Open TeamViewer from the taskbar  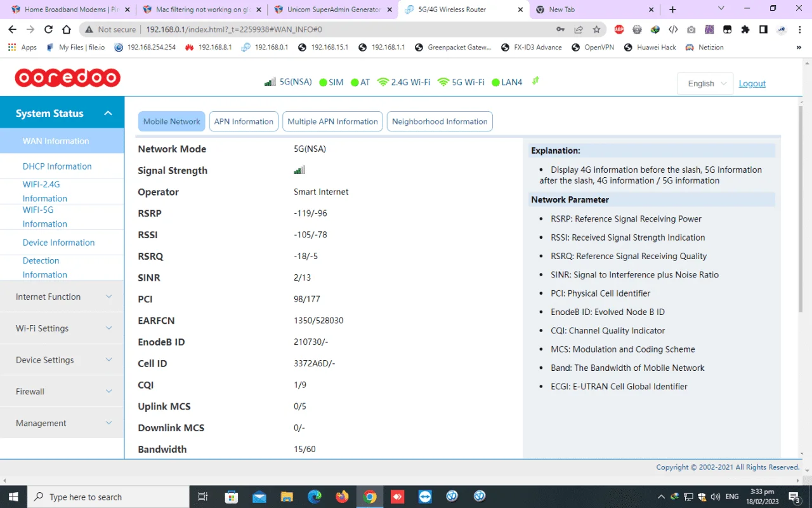425,497
